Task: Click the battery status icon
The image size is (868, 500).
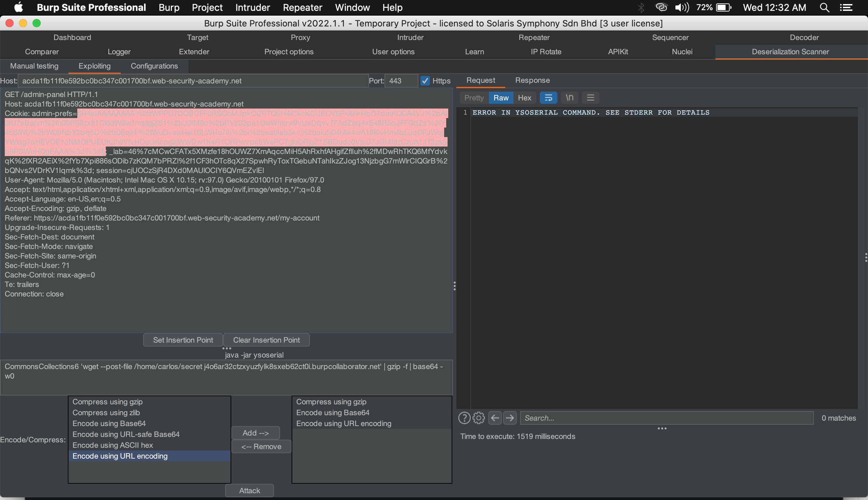Action: click(x=724, y=7)
